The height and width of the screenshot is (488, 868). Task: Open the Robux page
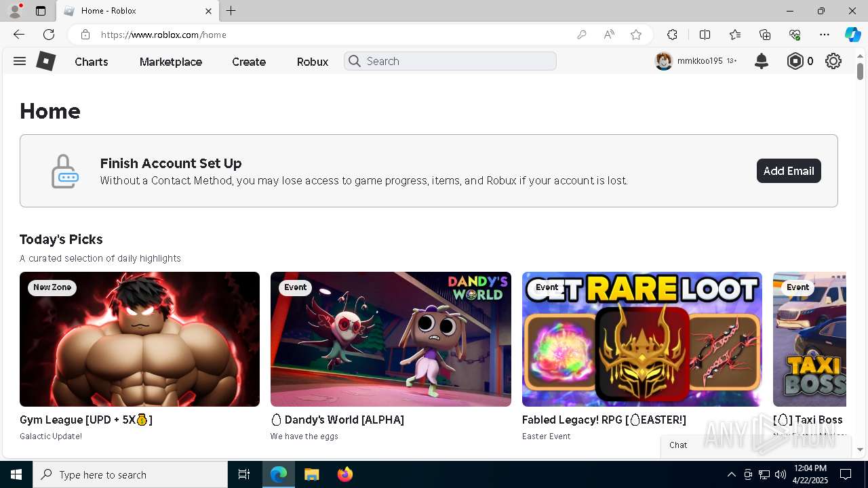(313, 62)
